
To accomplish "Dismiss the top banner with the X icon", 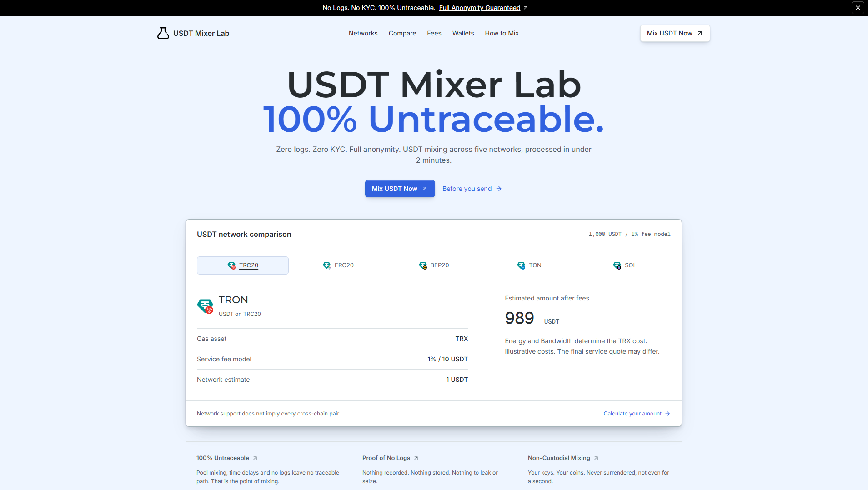I will click(858, 8).
